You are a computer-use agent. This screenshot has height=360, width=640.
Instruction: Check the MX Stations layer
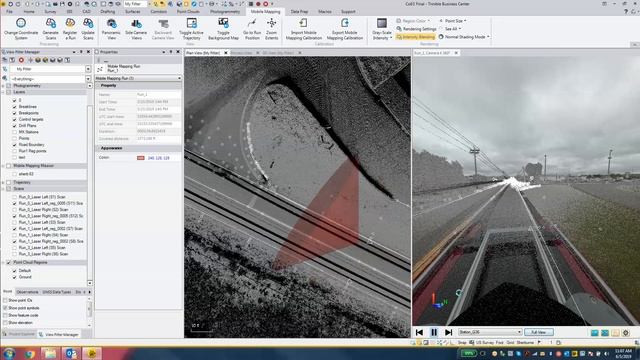click(x=15, y=132)
